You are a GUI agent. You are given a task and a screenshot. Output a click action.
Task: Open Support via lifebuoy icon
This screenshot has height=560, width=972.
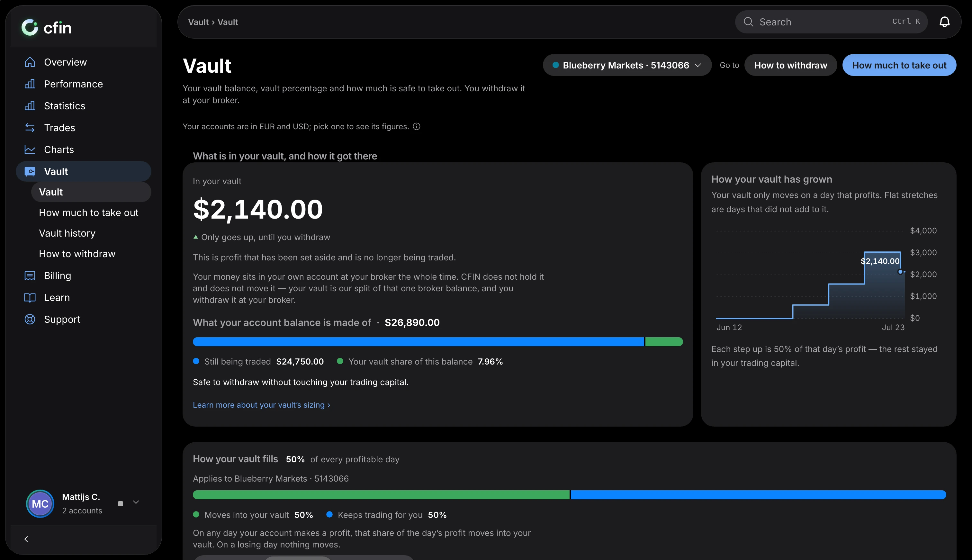pyautogui.click(x=30, y=320)
